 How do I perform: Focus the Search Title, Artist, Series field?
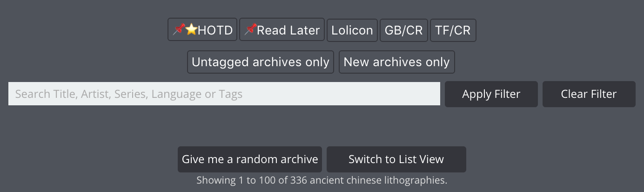[224, 94]
